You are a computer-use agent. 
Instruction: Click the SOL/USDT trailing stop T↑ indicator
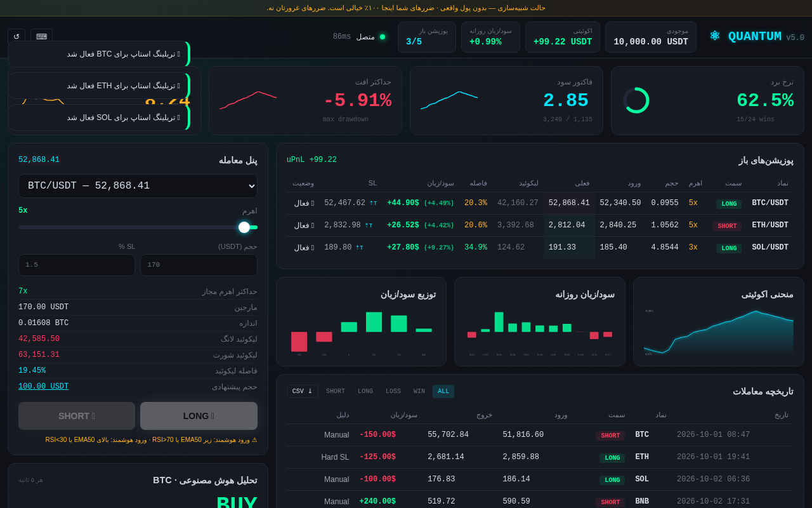coord(360,248)
